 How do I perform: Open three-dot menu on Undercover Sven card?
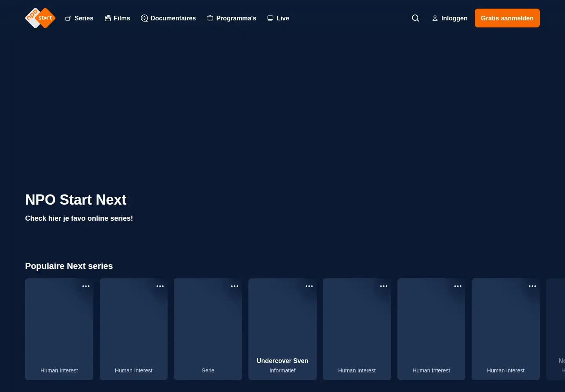[309, 286]
